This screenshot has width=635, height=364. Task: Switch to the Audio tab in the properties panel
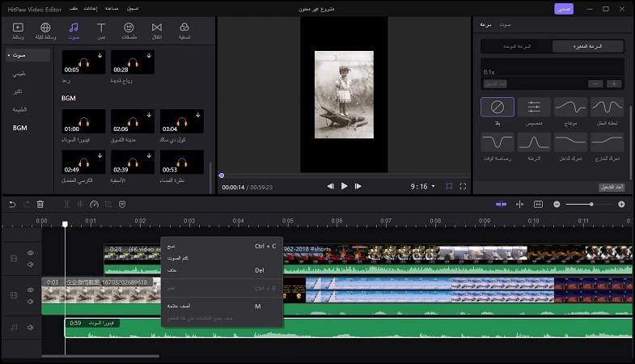point(505,25)
